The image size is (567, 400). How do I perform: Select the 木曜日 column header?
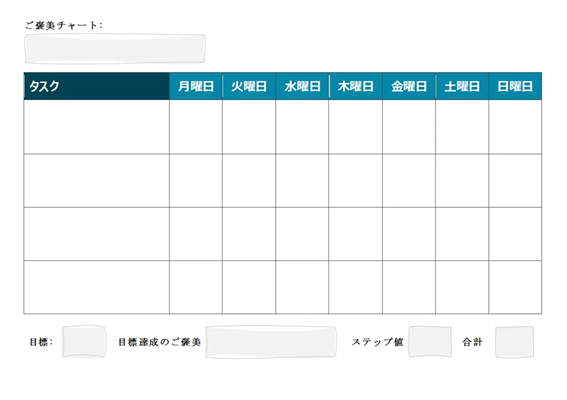coord(355,86)
